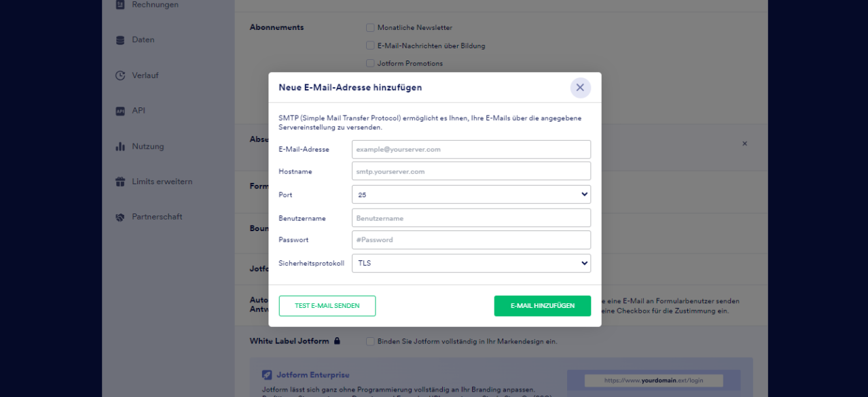Go to Partnerschaft section
This screenshot has height=397, width=868.
click(x=157, y=217)
